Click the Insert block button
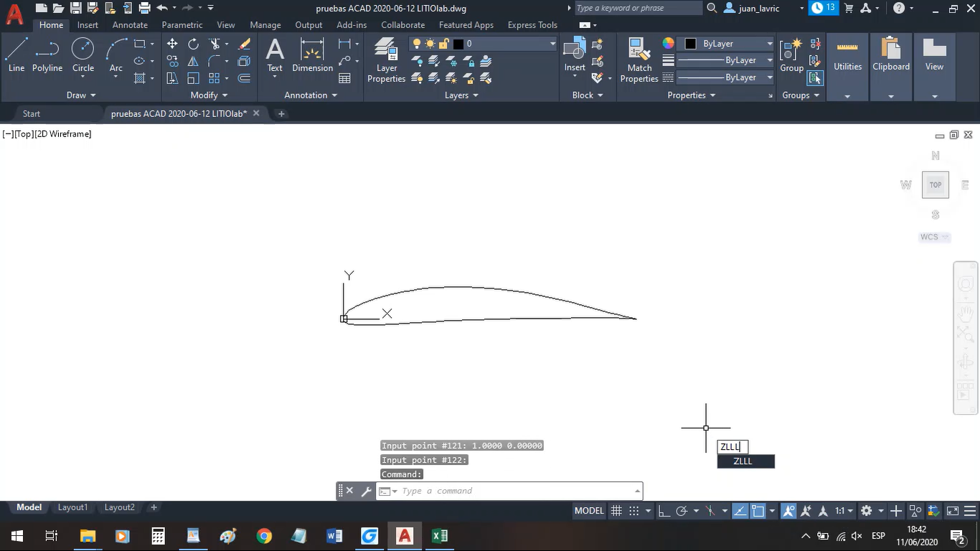The height and width of the screenshot is (551, 980). (575, 55)
